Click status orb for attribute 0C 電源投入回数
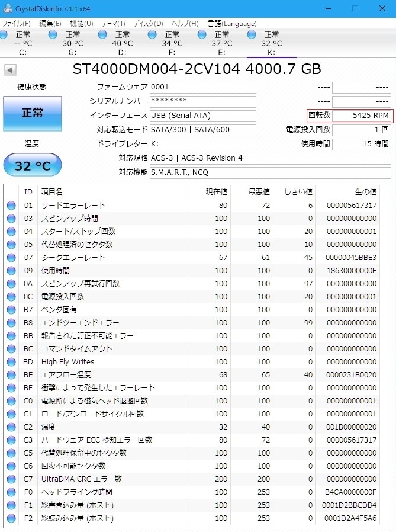This screenshot has width=396, height=532. click(11, 297)
